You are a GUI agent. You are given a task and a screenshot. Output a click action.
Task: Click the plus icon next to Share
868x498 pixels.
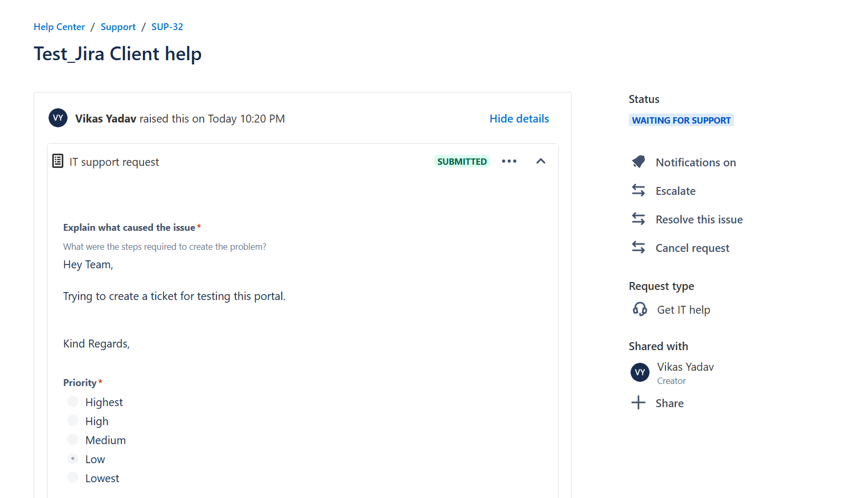(638, 403)
